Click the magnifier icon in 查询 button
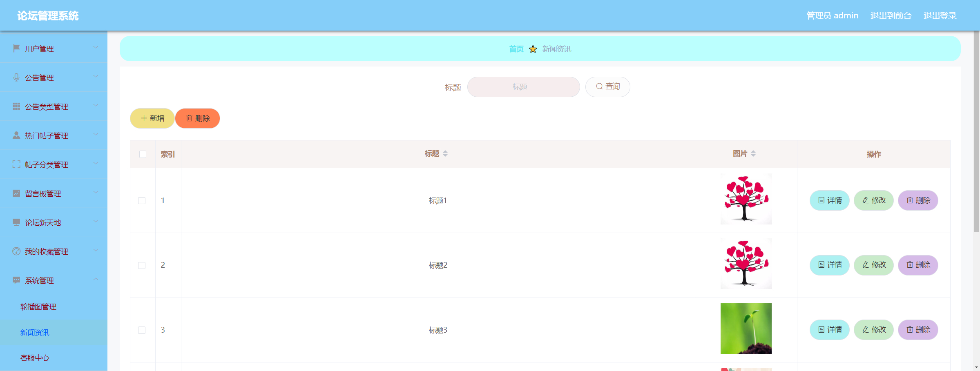The image size is (980, 371). (x=599, y=86)
